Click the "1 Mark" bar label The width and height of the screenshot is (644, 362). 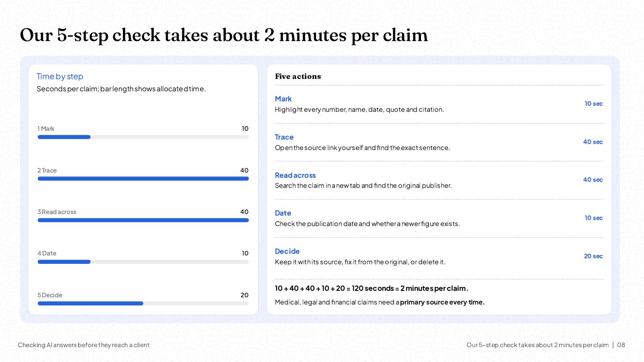click(x=46, y=129)
